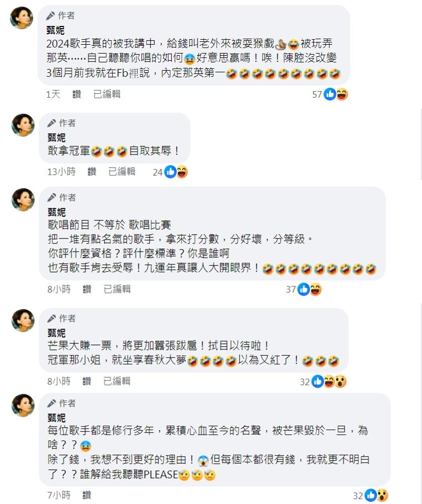
Task: Like the 1天 old comment
Action: point(77,94)
